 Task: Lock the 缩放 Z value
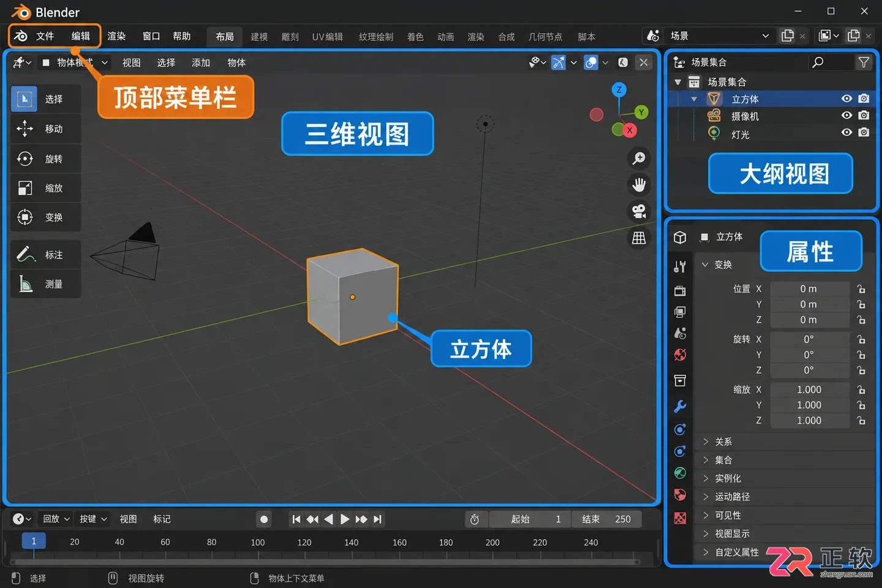(x=861, y=421)
